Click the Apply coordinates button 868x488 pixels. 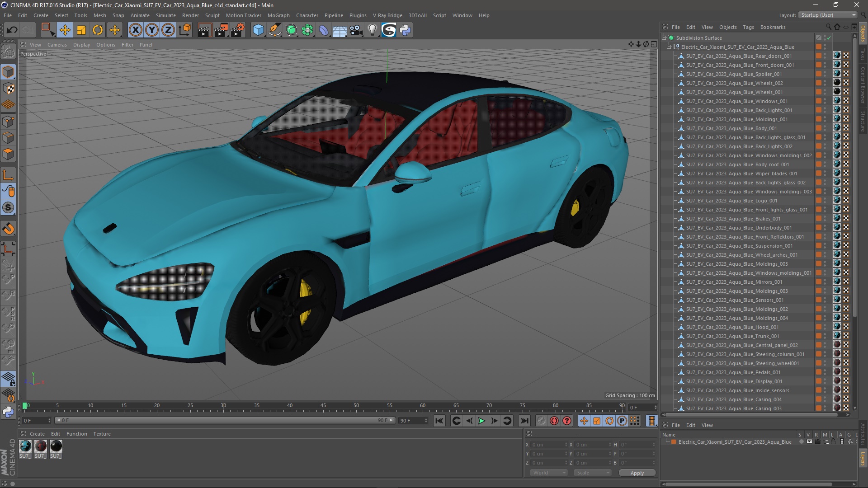(637, 473)
